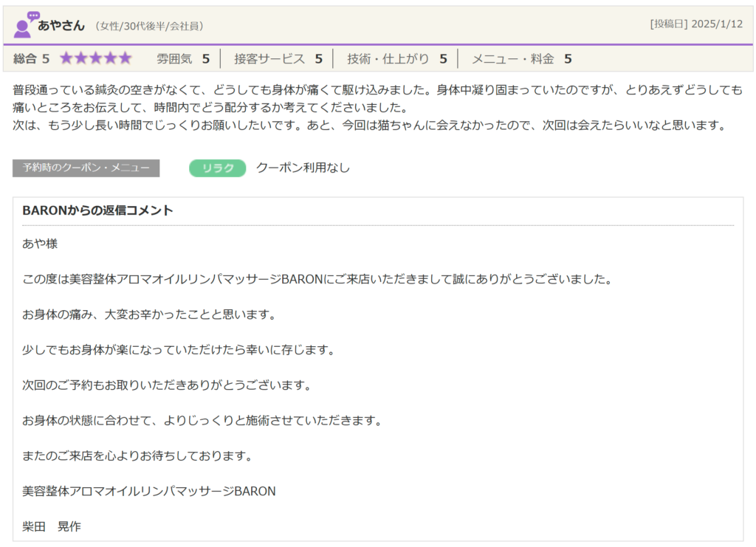Click the クーポン利用なし text
Viewport: 756px width, 547px height.
pos(303,168)
